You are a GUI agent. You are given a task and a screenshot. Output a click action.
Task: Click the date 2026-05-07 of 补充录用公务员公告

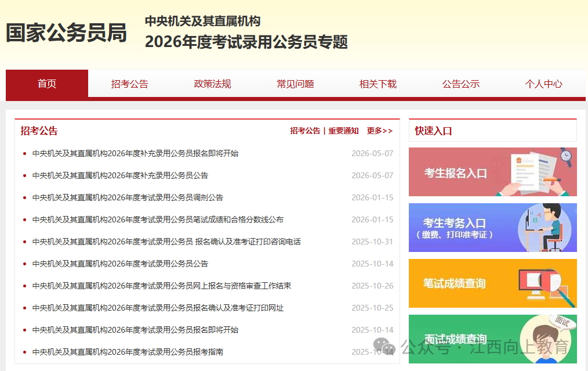[x=372, y=175]
